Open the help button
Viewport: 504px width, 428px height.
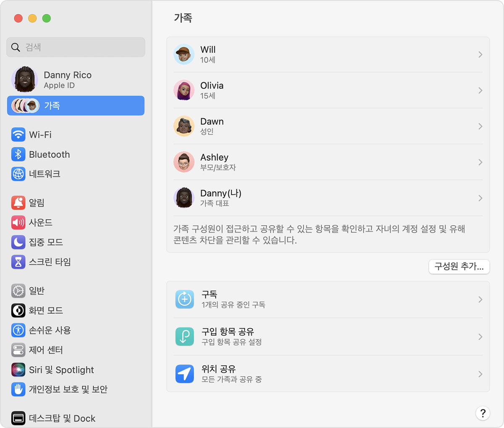483,413
